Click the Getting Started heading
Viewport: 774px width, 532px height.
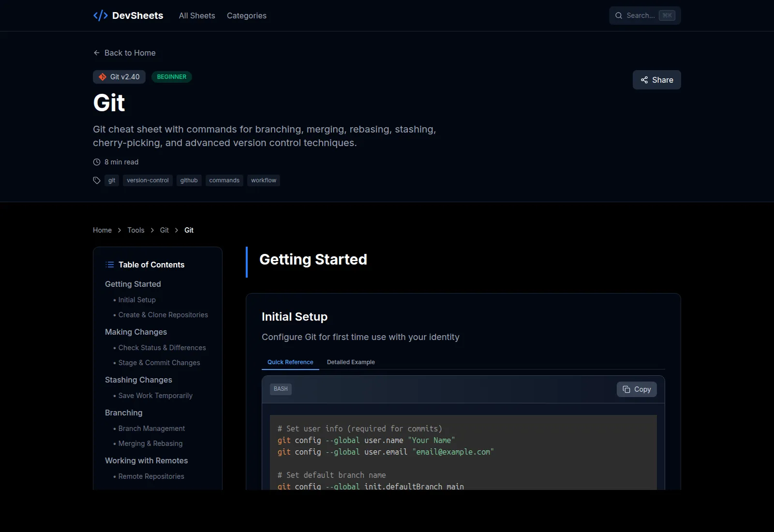(313, 260)
